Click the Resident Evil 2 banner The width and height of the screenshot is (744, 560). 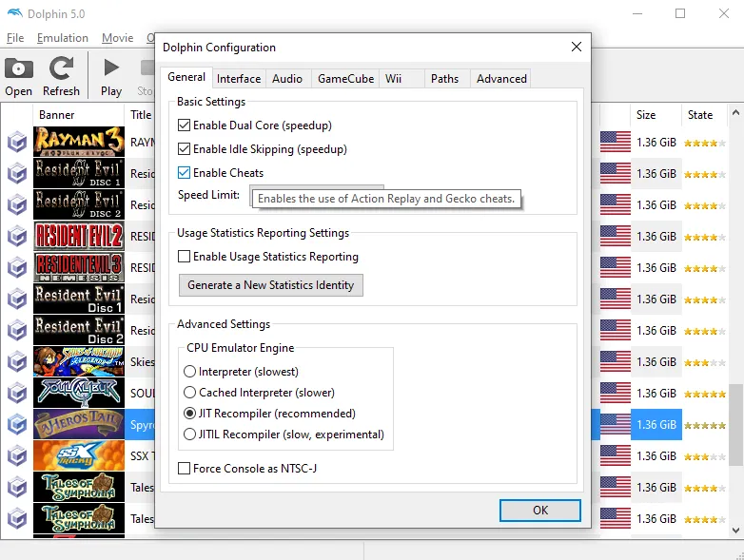(x=79, y=236)
